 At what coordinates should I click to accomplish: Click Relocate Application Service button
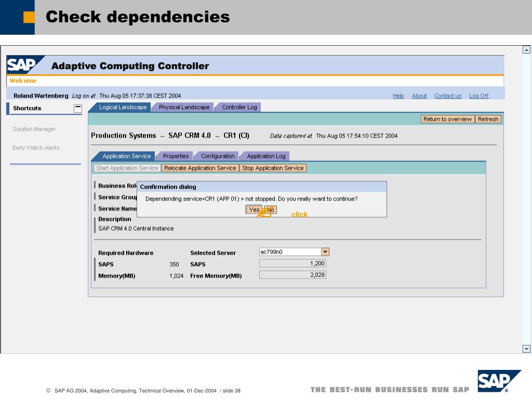tap(200, 168)
